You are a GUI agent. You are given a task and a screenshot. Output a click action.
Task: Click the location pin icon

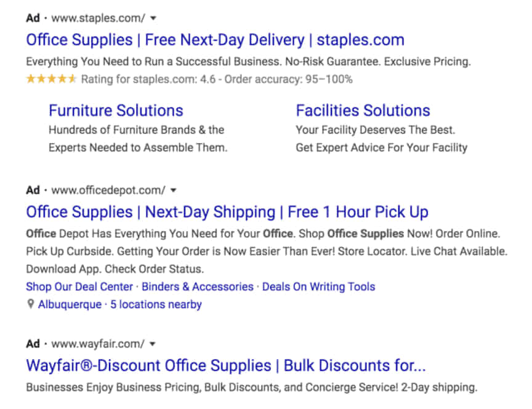click(30, 304)
